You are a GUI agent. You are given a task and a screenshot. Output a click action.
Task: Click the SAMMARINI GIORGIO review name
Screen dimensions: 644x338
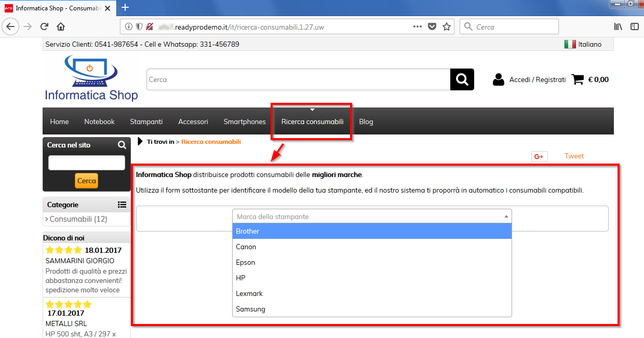(80, 261)
